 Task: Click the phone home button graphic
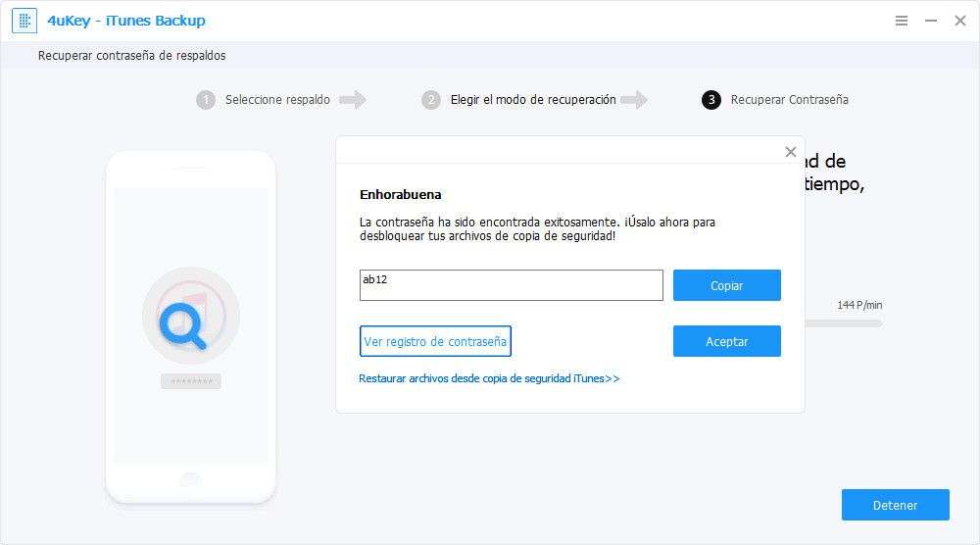191,480
